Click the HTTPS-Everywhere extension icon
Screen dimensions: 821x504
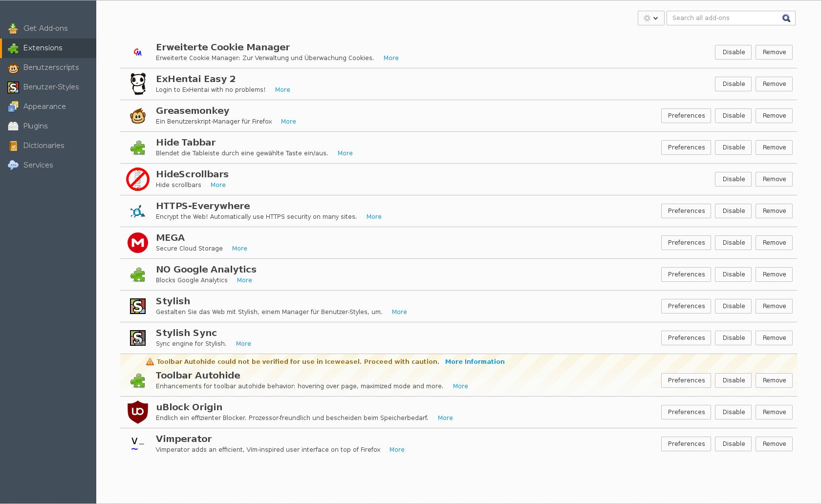[x=138, y=211]
